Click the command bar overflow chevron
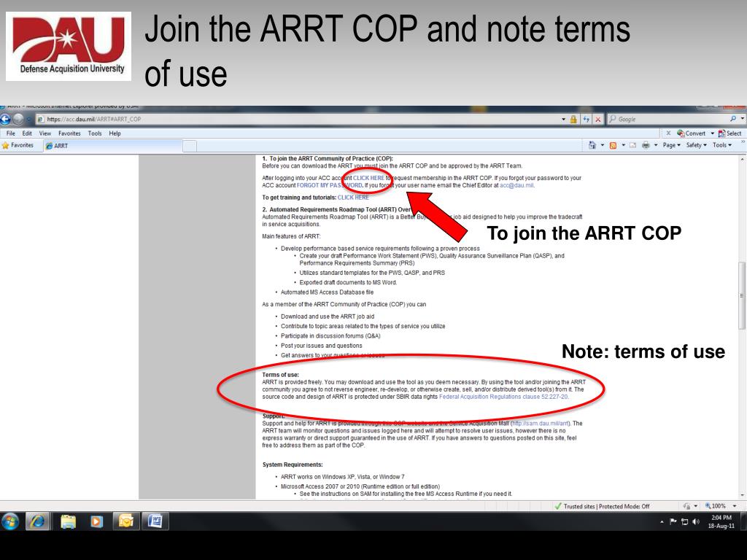 pos(742,141)
